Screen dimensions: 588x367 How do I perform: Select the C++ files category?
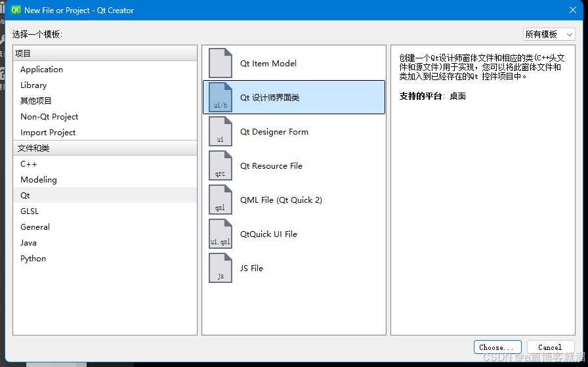(x=105, y=164)
